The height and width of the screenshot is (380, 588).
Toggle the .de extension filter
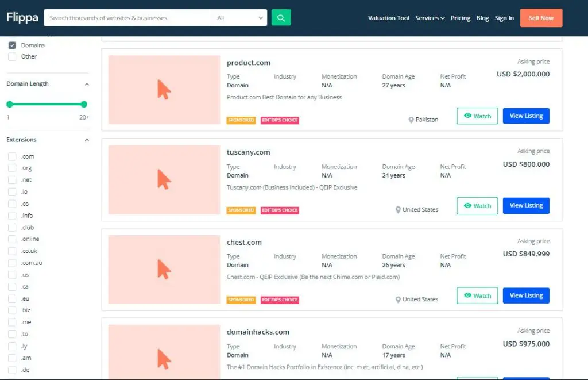pyautogui.click(x=12, y=370)
